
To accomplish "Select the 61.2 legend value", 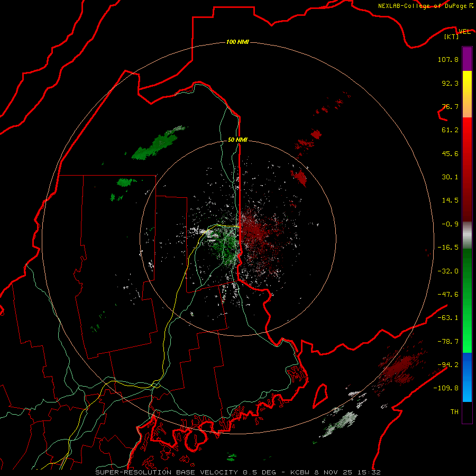I will 450,130.
